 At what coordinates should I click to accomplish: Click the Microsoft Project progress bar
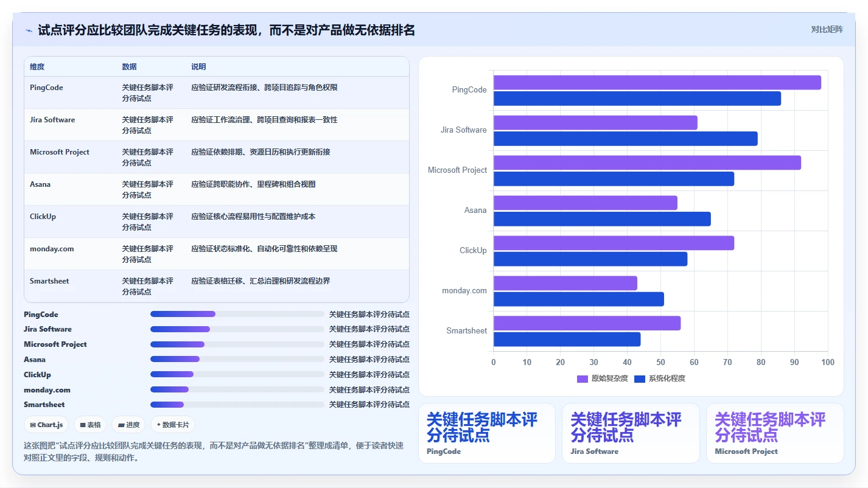[x=237, y=344]
